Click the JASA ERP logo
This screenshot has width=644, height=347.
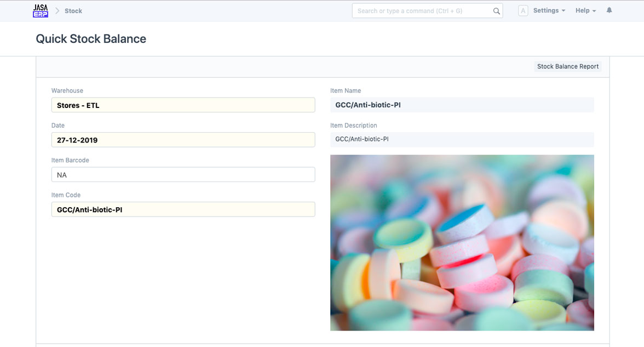(x=41, y=11)
